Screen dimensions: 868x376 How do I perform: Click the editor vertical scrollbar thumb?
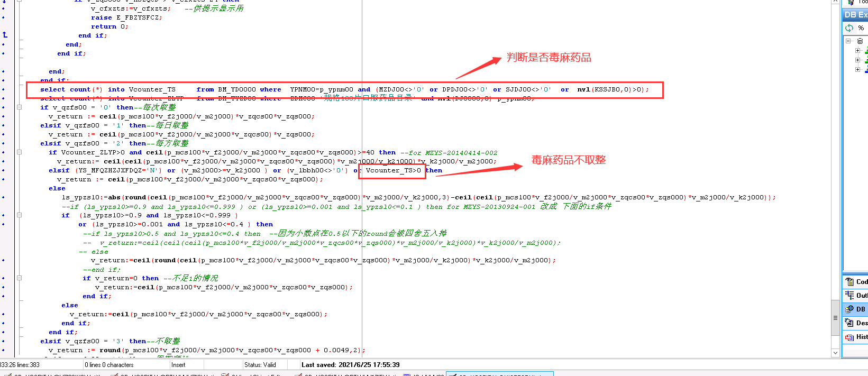click(835, 317)
